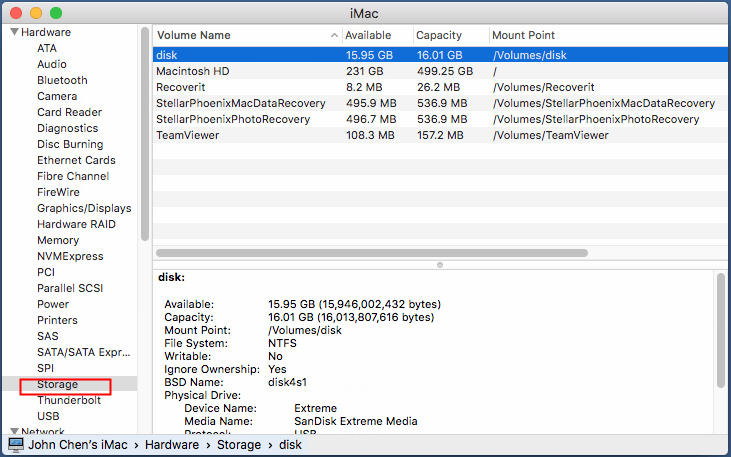Click the iMac computer icon in path bar
This screenshot has height=457, width=731.
point(15,445)
